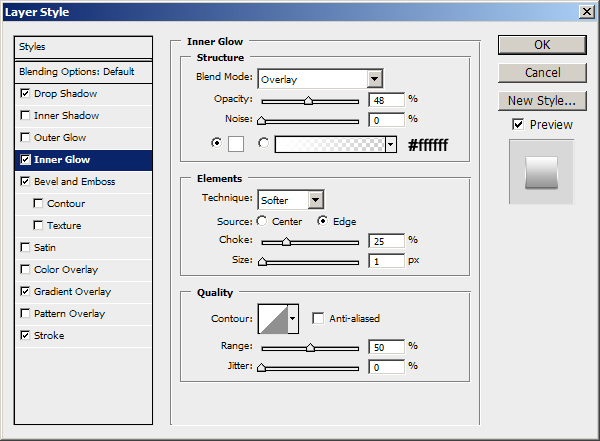Click the Cancel button

[542, 73]
